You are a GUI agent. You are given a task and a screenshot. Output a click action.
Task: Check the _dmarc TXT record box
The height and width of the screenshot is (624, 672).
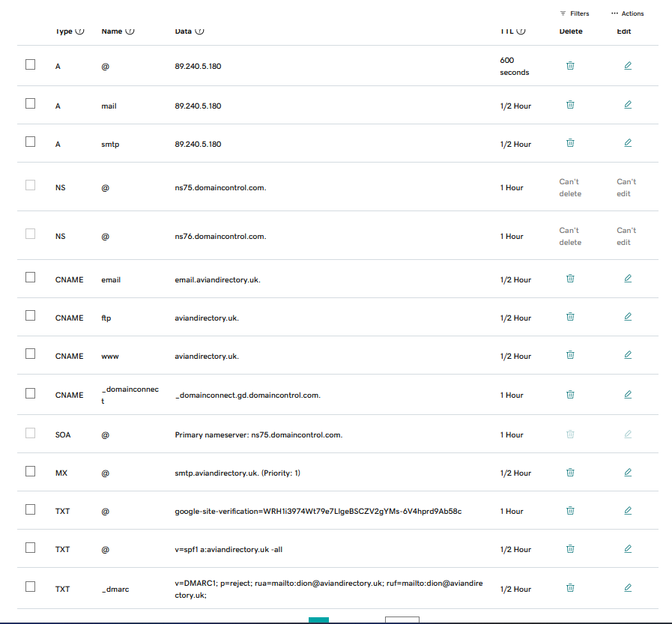pos(31,587)
